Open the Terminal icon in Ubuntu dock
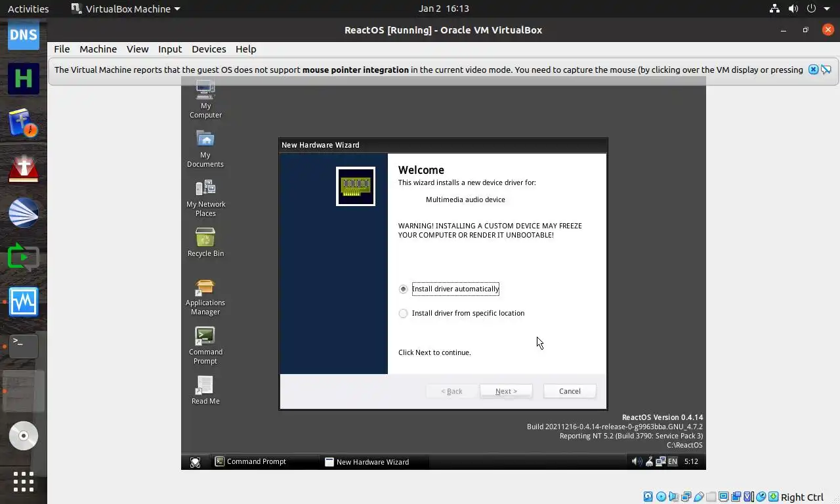 [23, 346]
